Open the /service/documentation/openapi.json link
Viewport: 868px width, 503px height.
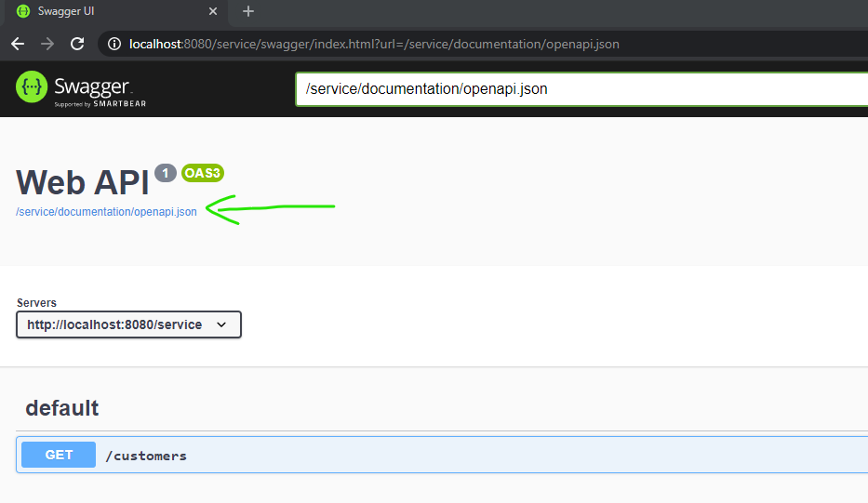[x=106, y=212]
